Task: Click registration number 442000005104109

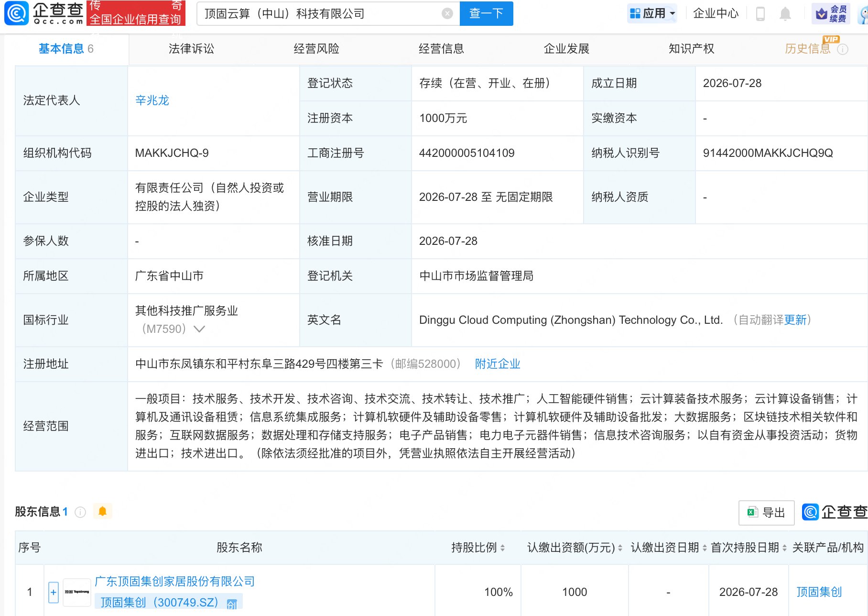Action: click(x=467, y=153)
